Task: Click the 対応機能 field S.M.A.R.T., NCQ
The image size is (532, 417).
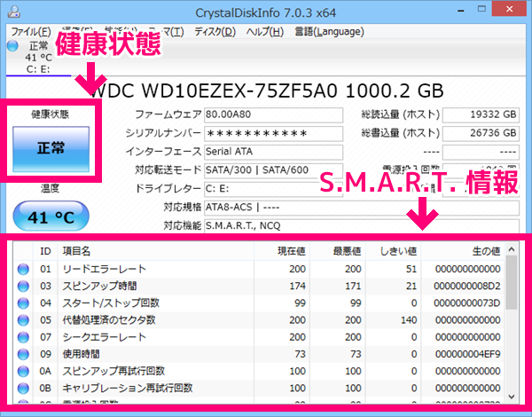Action: pyautogui.click(x=362, y=226)
